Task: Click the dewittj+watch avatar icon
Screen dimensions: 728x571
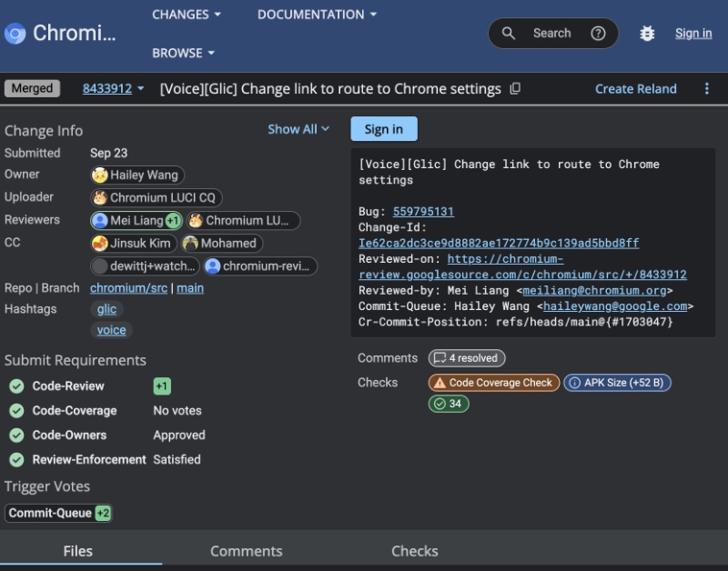Action: click(100, 265)
